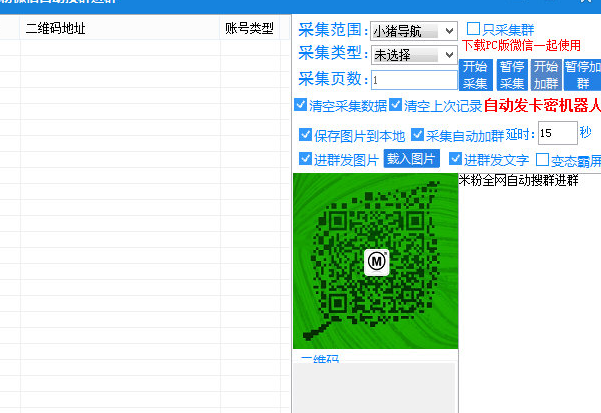Enable the 变态霸屏 checkbox
Screen dimensions: 601x413
click(x=542, y=159)
